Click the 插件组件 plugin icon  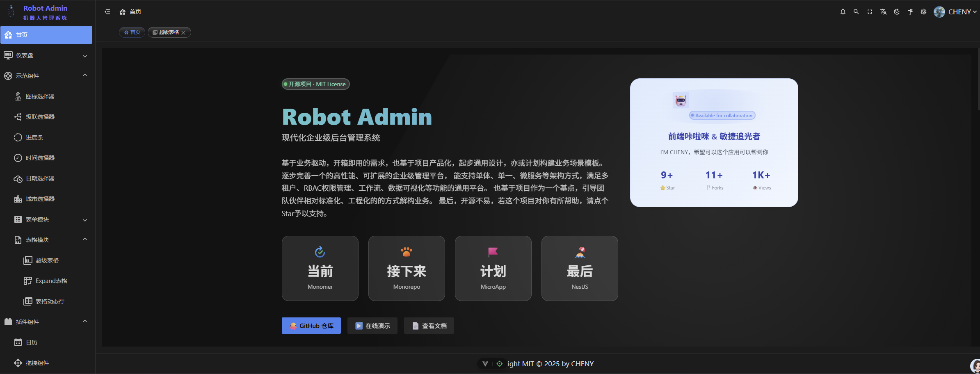pyautogui.click(x=8, y=322)
